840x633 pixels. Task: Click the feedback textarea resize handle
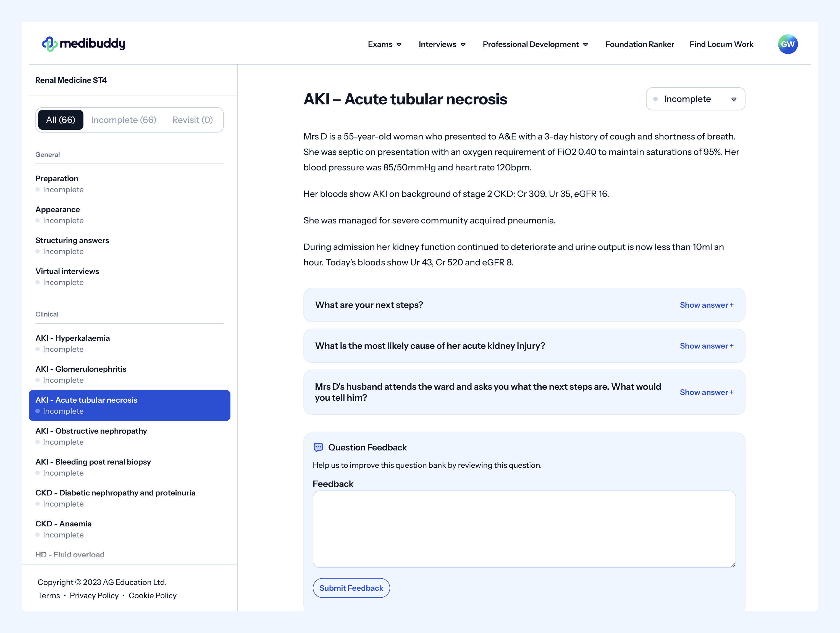pos(733,565)
